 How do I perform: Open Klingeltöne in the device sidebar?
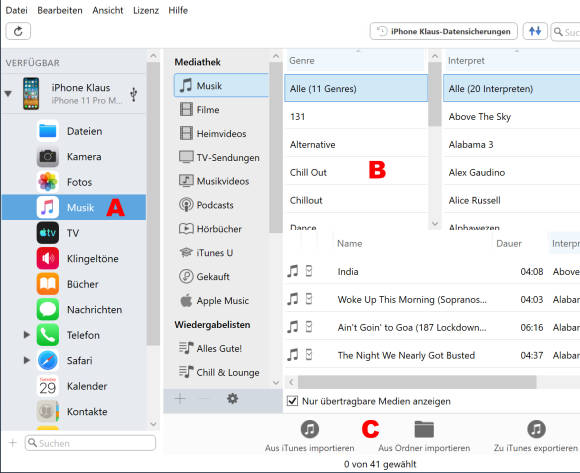[x=74, y=259]
